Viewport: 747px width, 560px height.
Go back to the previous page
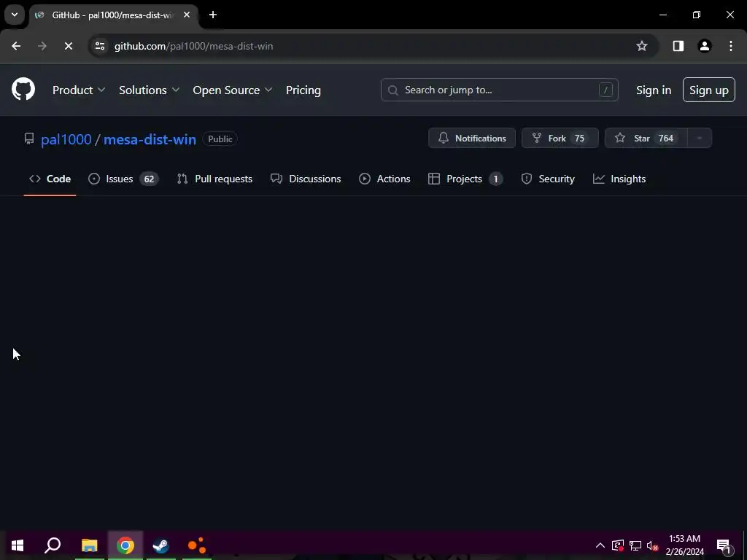(16, 46)
